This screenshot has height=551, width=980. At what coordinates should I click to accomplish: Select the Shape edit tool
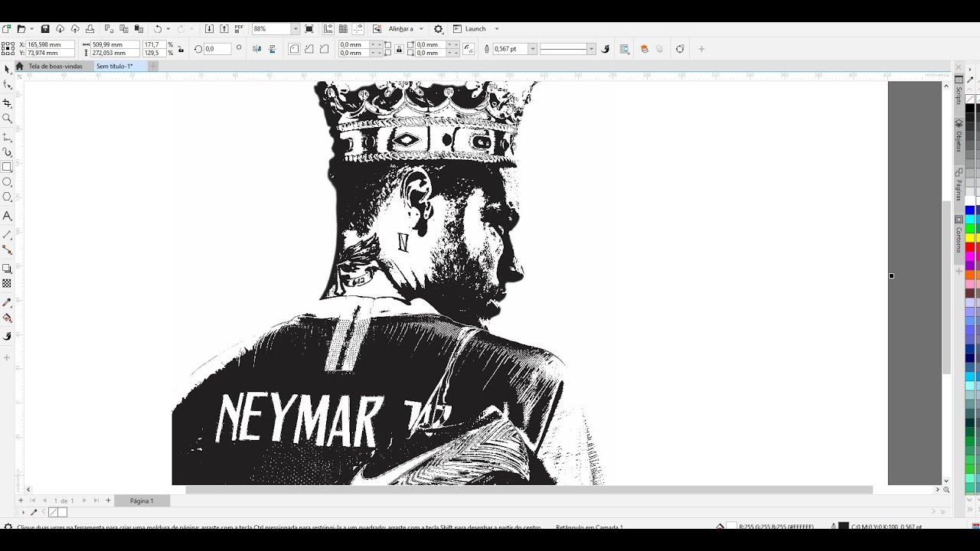[7, 84]
